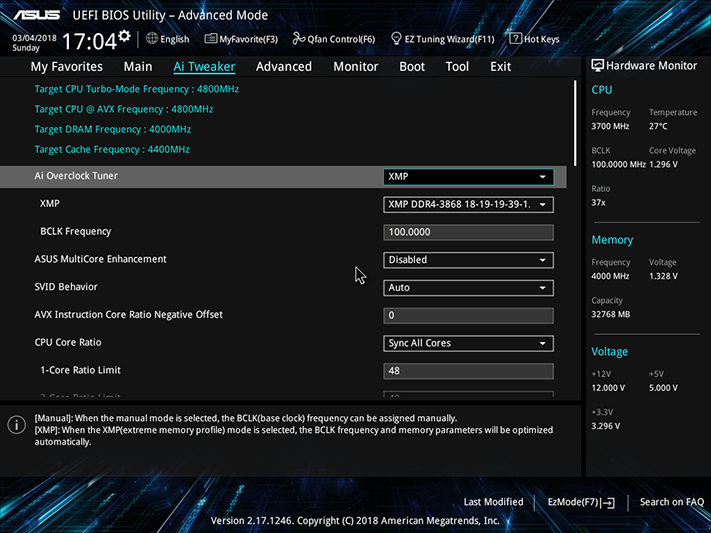Click the settings list vertical scrollbar

pos(575,123)
